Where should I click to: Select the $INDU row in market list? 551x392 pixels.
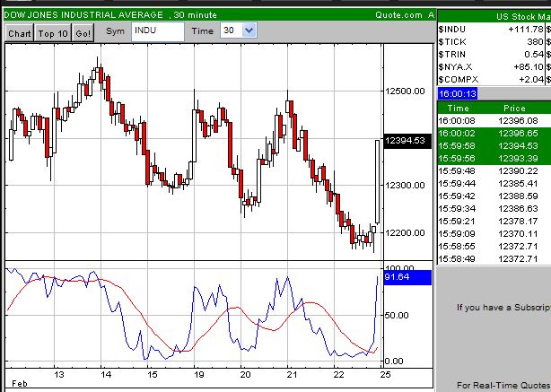(494, 31)
